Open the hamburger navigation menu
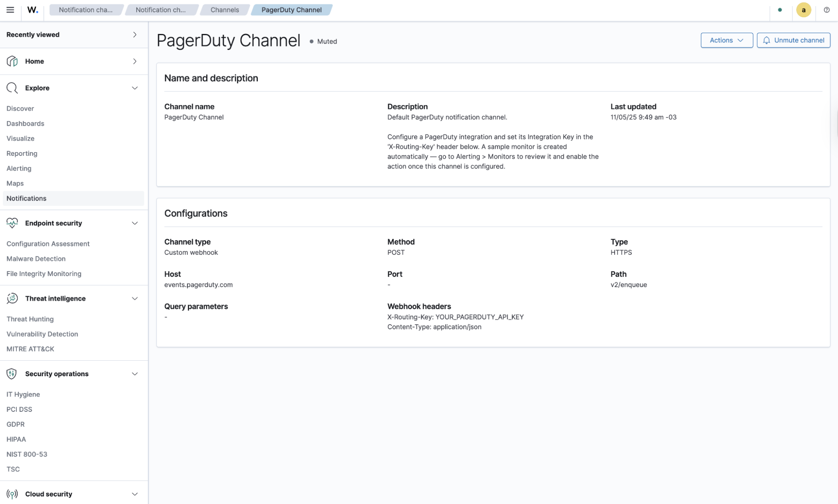Image resolution: width=838 pixels, height=504 pixels. [10, 10]
